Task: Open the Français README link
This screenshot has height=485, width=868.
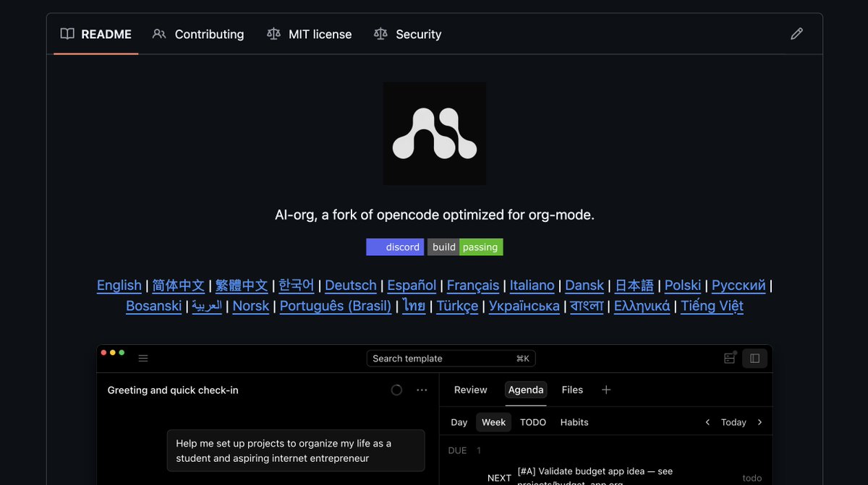Action: point(473,286)
